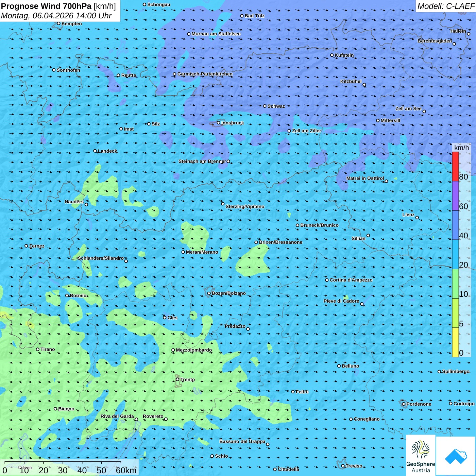Click the Innsbruck city marker

click(x=218, y=123)
